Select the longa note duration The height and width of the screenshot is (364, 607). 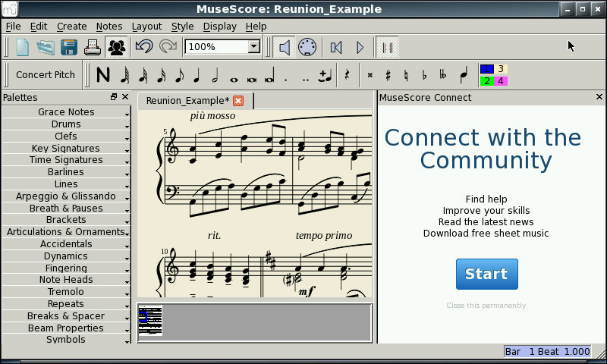(x=270, y=75)
